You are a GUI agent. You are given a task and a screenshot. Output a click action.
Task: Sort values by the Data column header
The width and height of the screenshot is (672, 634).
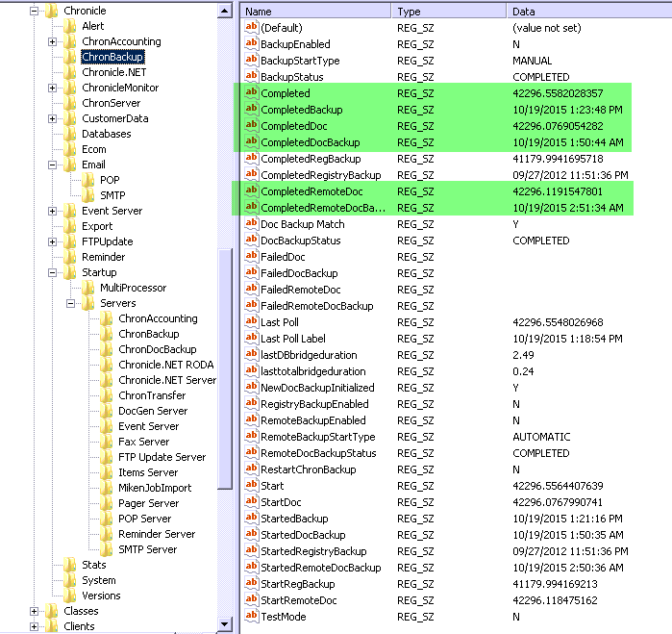589,12
